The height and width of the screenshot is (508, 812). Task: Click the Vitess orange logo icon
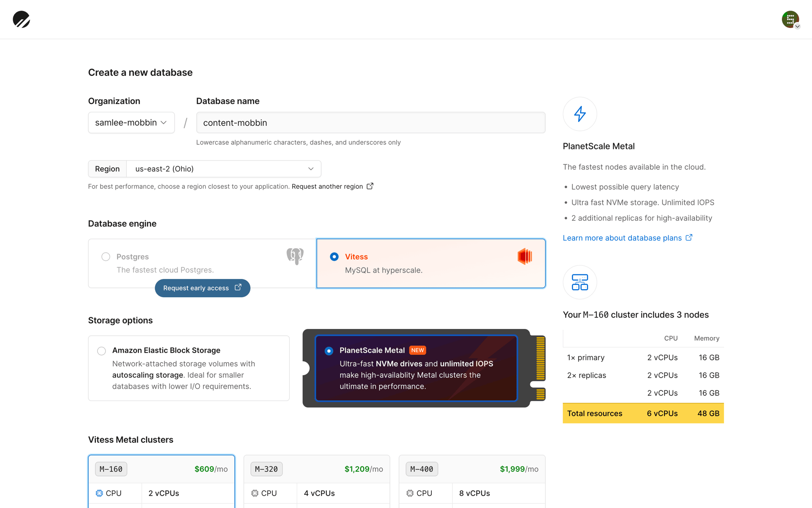coord(524,257)
